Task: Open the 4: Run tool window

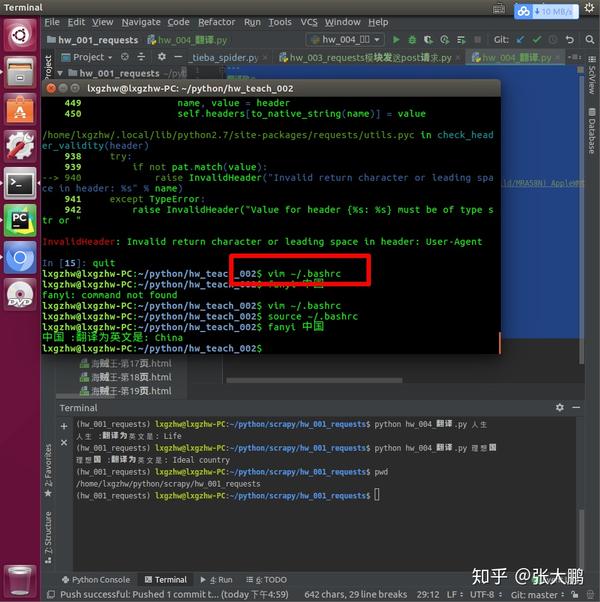Action: point(217,579)
